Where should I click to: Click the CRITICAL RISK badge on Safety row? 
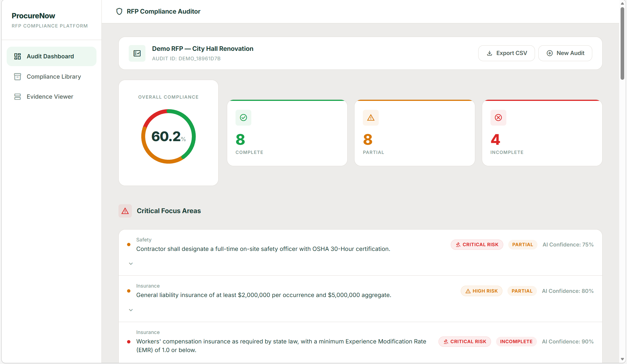[477, 245]
